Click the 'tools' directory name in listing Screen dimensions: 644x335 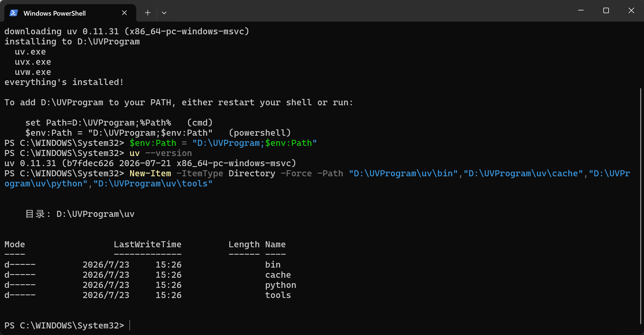click(278, 295)
